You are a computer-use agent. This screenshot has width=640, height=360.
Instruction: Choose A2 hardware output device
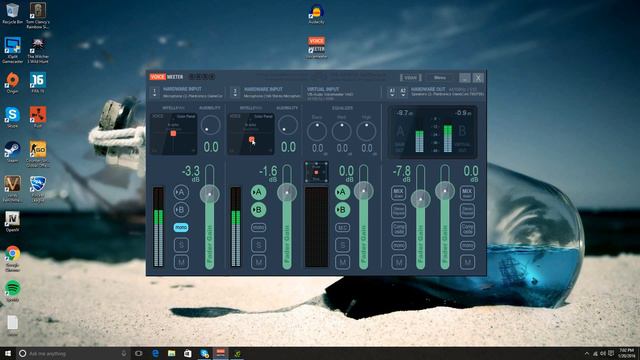[x=403, y=92]
